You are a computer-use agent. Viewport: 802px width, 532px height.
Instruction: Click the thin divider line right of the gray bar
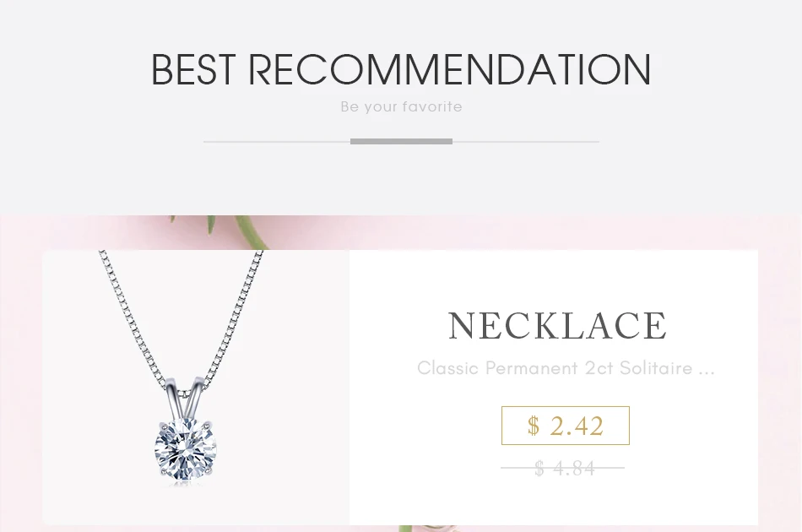pos(526,141)
